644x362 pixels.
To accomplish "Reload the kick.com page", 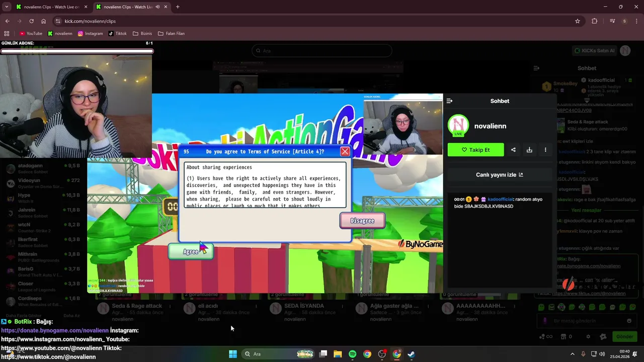I will (x=31, y=21).
